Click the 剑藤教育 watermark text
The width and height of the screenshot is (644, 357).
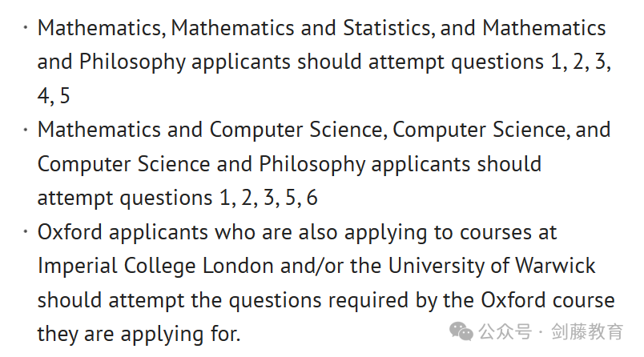coord(587,331)
